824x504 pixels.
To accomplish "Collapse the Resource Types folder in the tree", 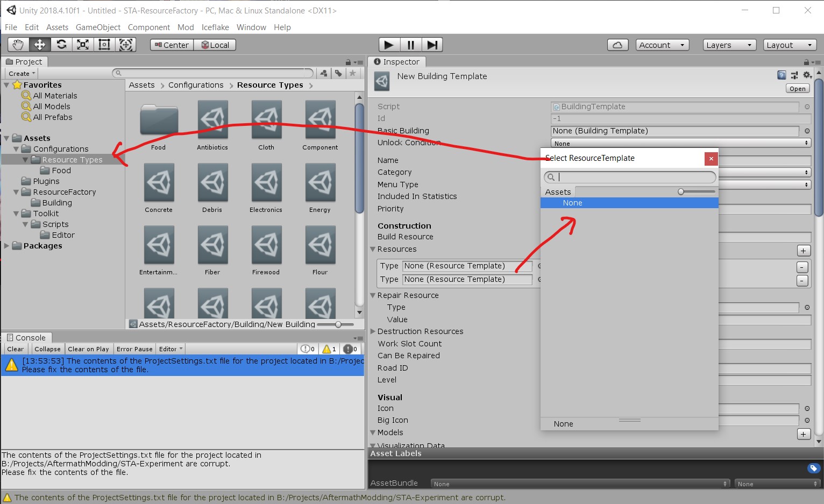I will pos(25,160).
